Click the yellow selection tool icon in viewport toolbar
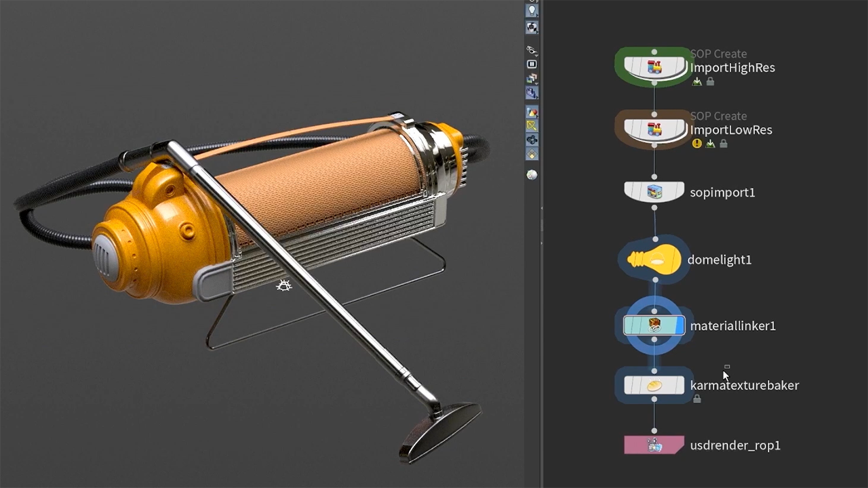 532,125
